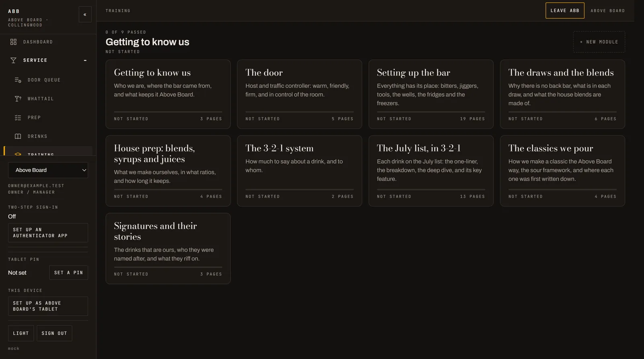Sign out of the account
The height and width of the screenshot is (359, 644).
[x=54, y=333]
